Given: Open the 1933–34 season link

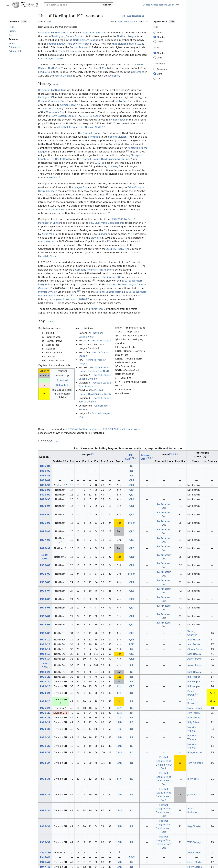Looking at the screenshot, I should tap(45, 763).
